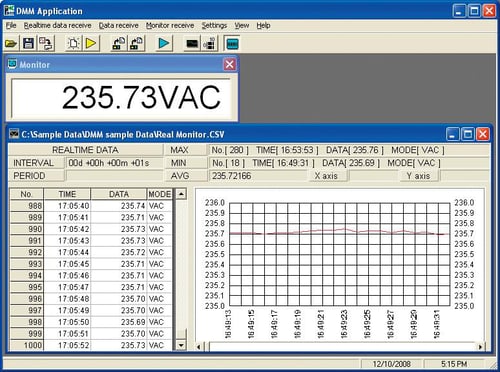Click the convert/export data toolbar icon
The height and width of the screenshot is (372, 500).
tap(46, 43)
